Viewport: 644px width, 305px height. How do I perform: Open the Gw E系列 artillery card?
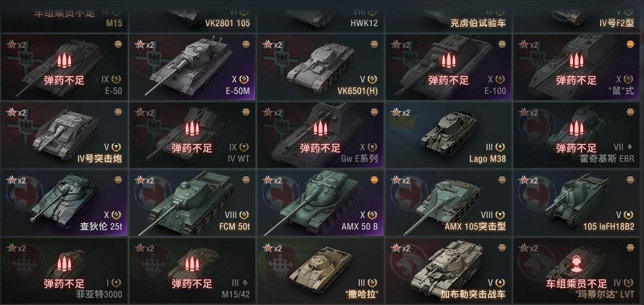[320, 135]
